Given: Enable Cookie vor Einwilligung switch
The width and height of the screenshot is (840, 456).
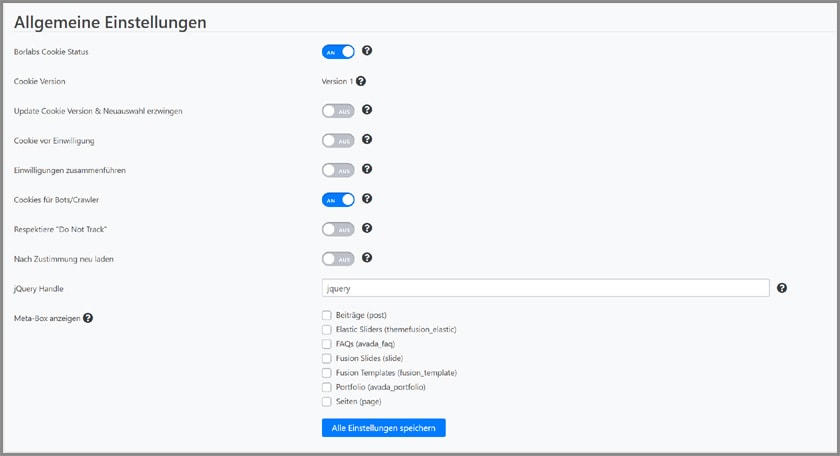Looking at the screenshot, I should (x=338, y=140).
